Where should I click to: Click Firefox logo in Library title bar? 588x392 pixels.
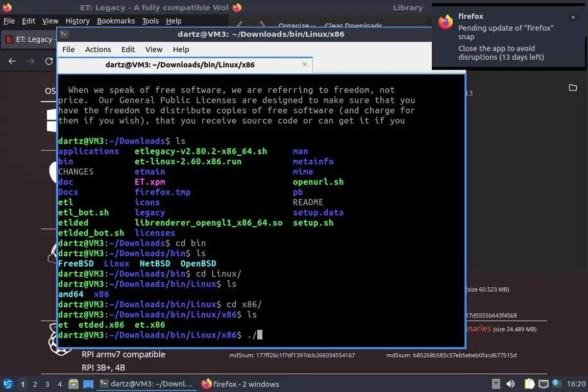point(237,7)
